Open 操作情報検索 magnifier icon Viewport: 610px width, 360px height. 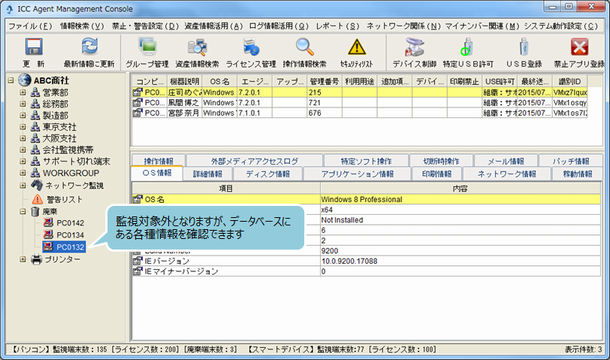click(x=305, y=47)
